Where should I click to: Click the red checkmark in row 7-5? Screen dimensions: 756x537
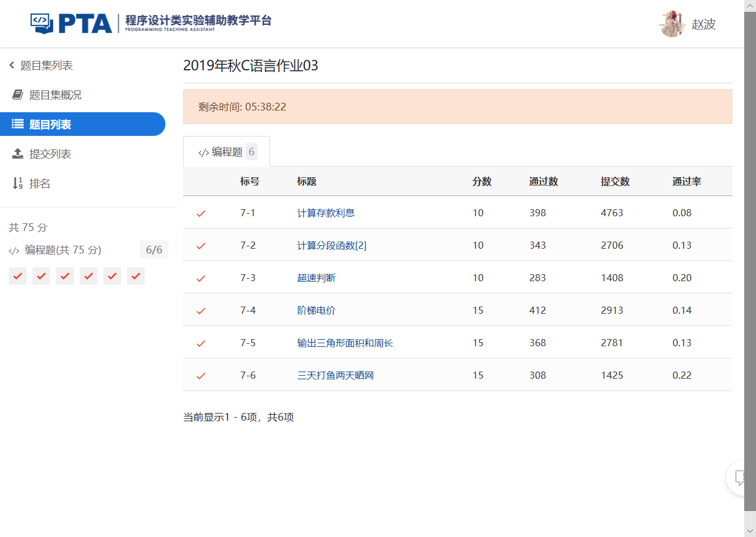(201, 343)
